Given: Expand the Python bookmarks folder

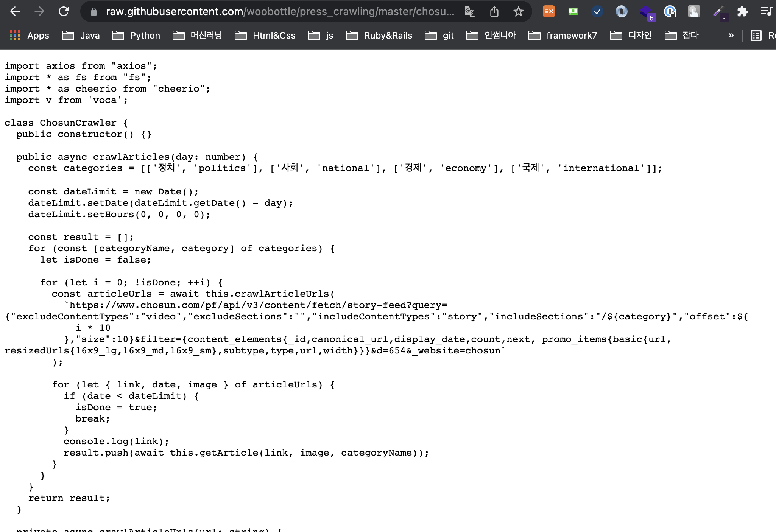Looking at the screenshot, I should tap(136, 36).
